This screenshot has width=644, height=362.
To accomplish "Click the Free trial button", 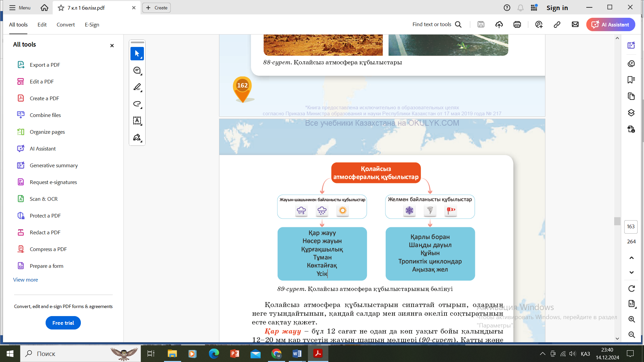I will coord(63,323).
